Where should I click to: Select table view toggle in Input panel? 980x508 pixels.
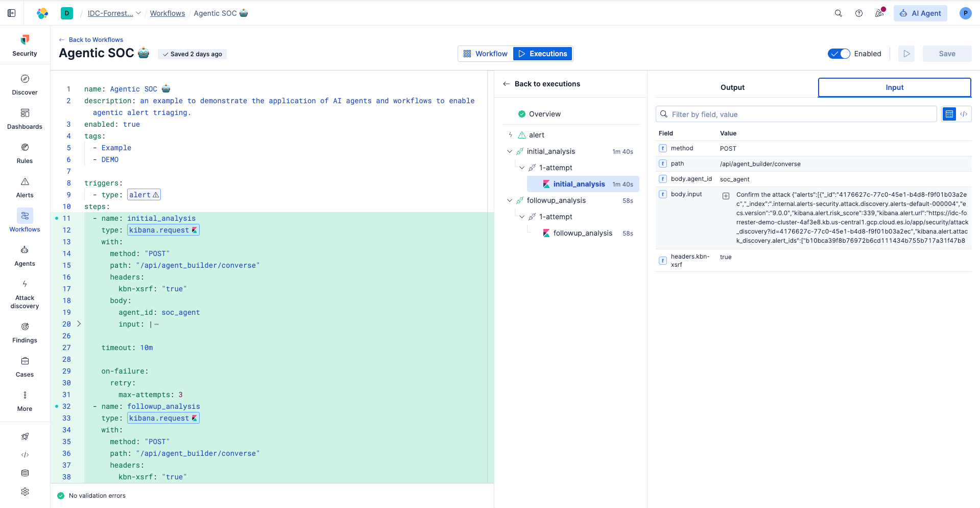coord(949,114)
